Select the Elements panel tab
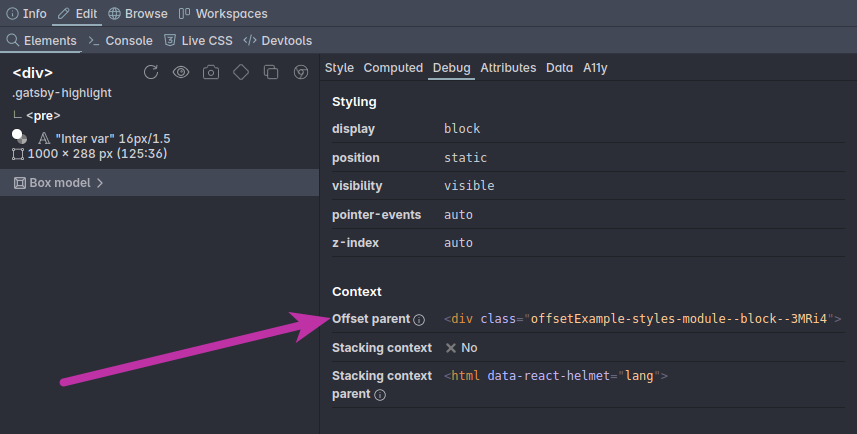 [x=42, y=40]
